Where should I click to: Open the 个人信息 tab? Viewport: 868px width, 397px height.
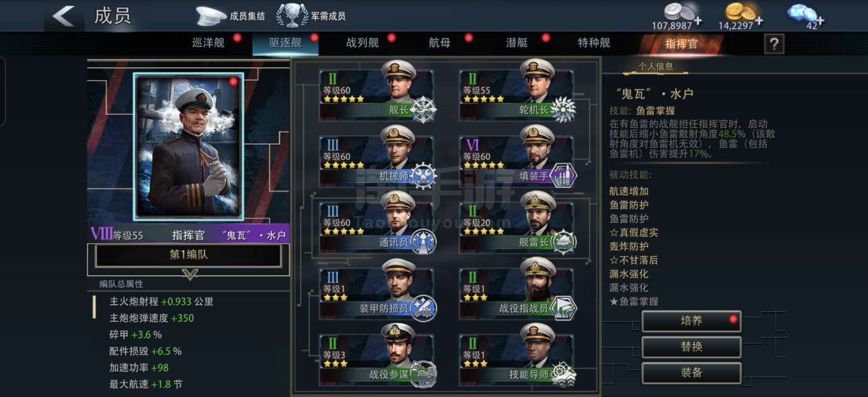point(656,66)
